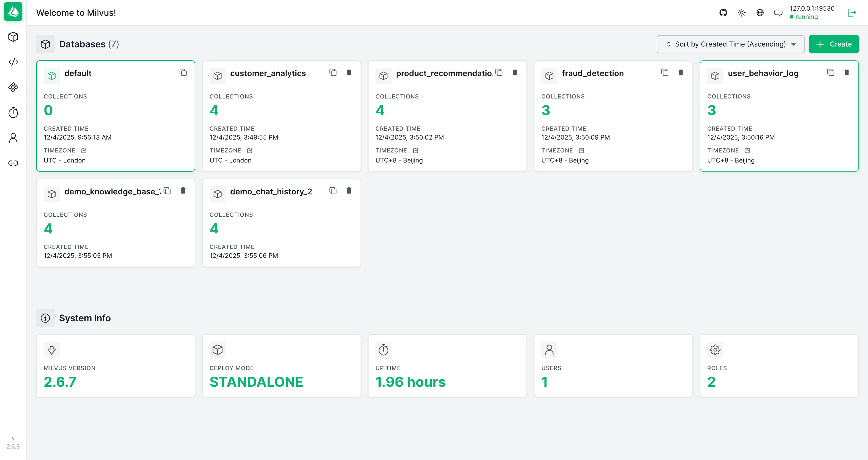Open the system view diamonds sidebar icon

(13, 87)
